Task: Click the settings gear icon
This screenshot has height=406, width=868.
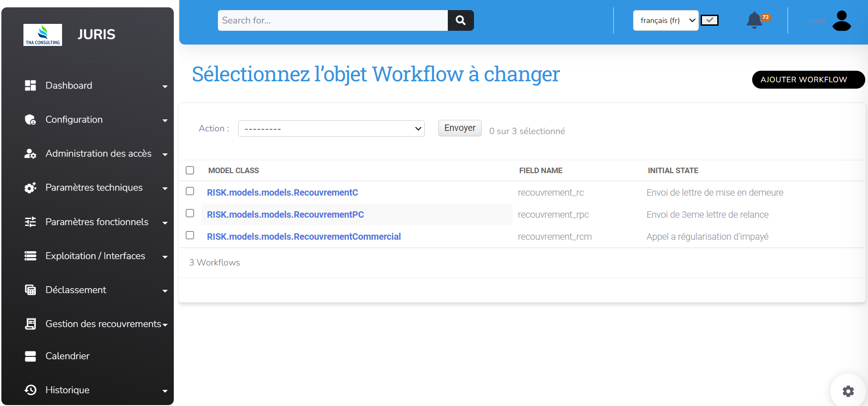Action: pos(848,391)
